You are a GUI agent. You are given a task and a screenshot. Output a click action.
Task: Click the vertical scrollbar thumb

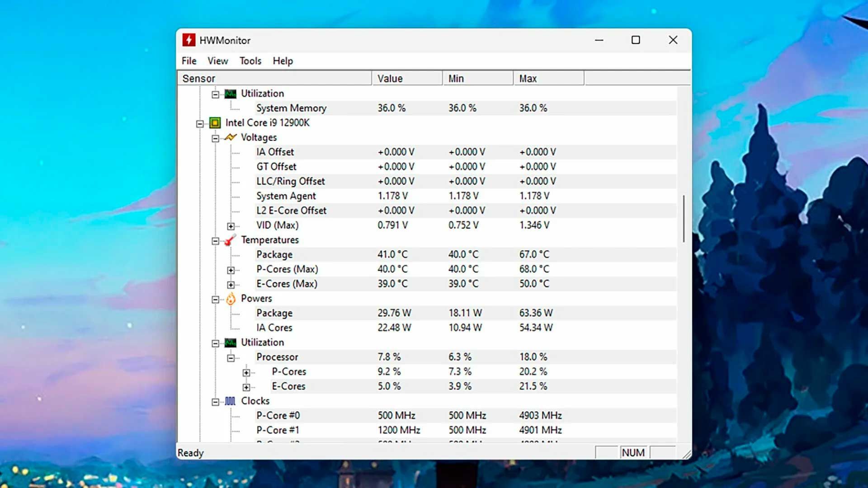(684, 218)
